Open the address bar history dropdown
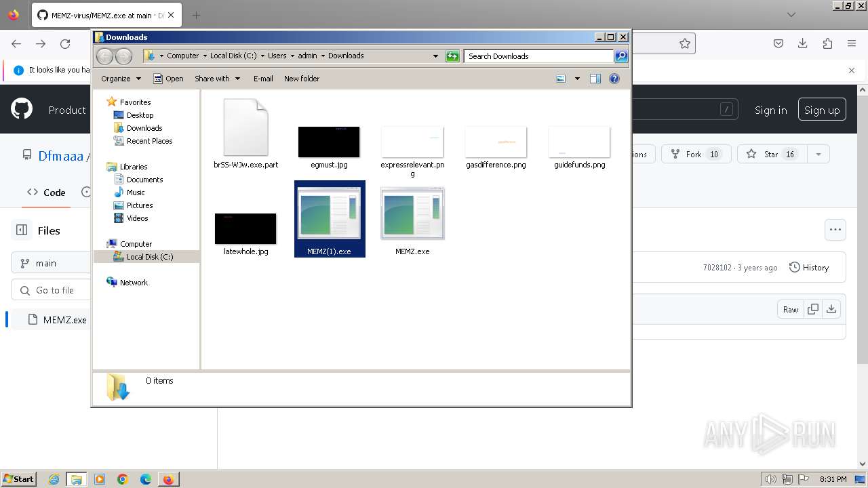This screenshot has width=868, height=488. tap(435, 56)
